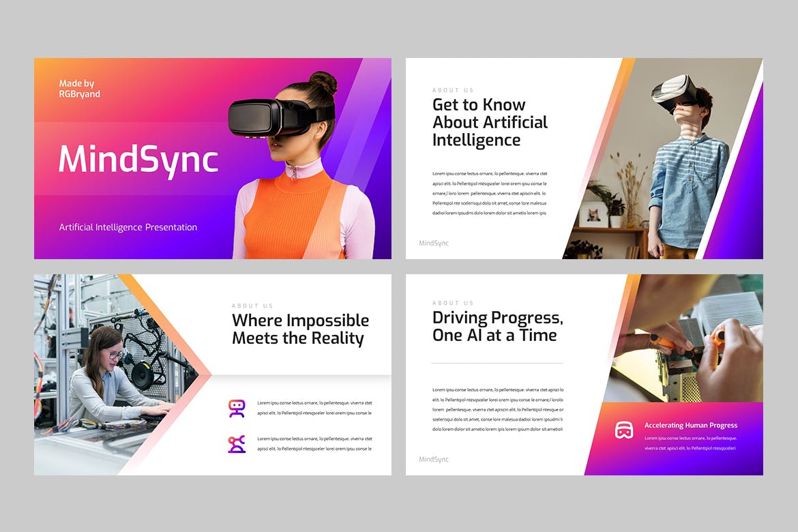Viewport: 798px width, 532px height.
Task: Select "Where Impossible Meets the Reality" heading
Action: tap(300, 329)
